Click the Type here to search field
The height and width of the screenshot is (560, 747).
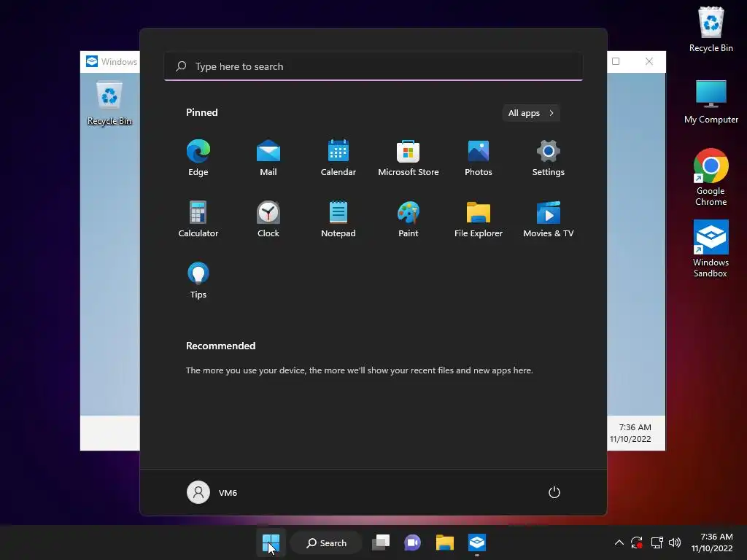(x=373, y=66)
